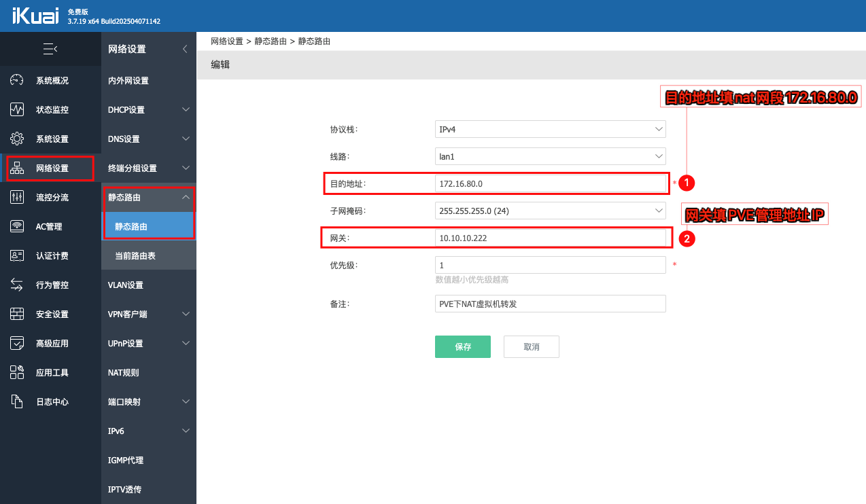This screenshot has width=866, height=504.
Task: Open the Behavior Control arrows icon
Action: 17,285
